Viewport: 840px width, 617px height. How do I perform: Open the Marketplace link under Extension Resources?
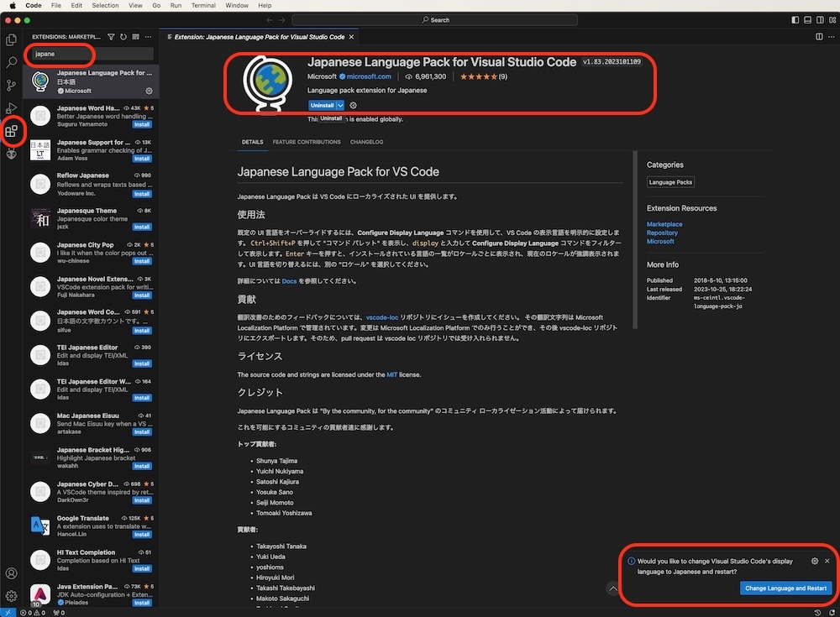coord(664,224)
